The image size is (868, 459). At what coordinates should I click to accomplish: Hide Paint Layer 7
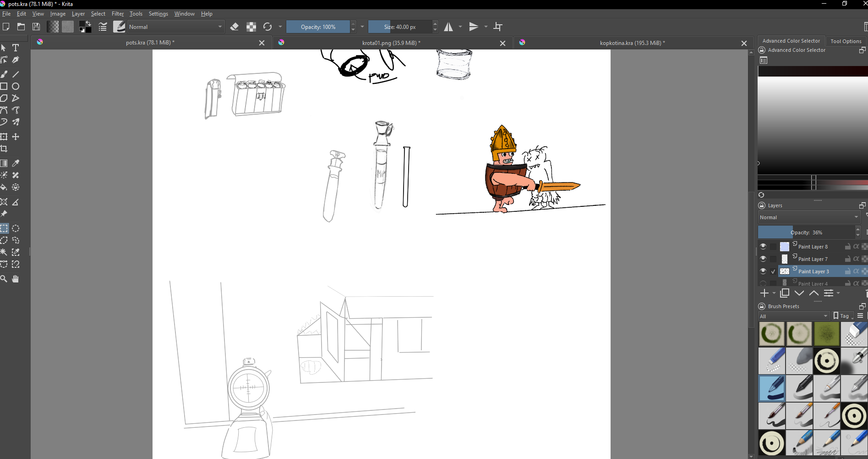(x=763, y=259)
